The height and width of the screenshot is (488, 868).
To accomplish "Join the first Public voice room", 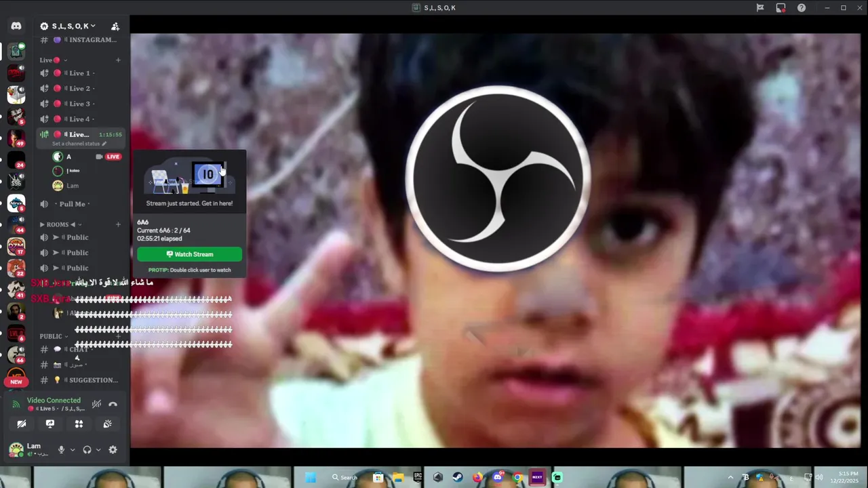I will (80, 237).
